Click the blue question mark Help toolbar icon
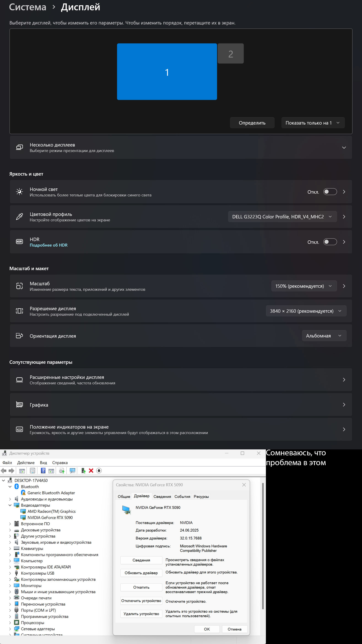This screenshot has height=644, width=362. (43, 471)
